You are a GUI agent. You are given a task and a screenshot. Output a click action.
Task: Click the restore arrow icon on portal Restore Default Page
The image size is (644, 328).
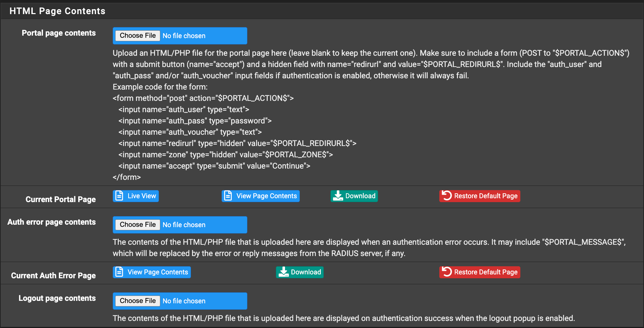447,196
